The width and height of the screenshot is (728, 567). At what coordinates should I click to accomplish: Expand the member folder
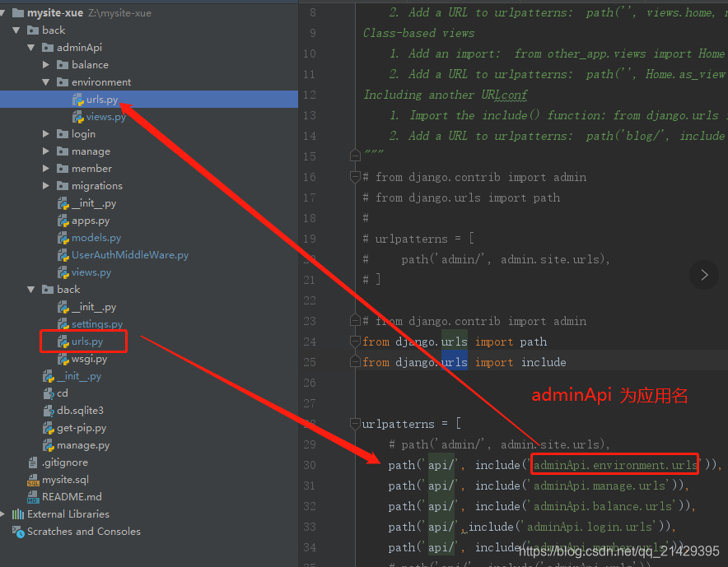pyautogui.click(x=46, y=168)
